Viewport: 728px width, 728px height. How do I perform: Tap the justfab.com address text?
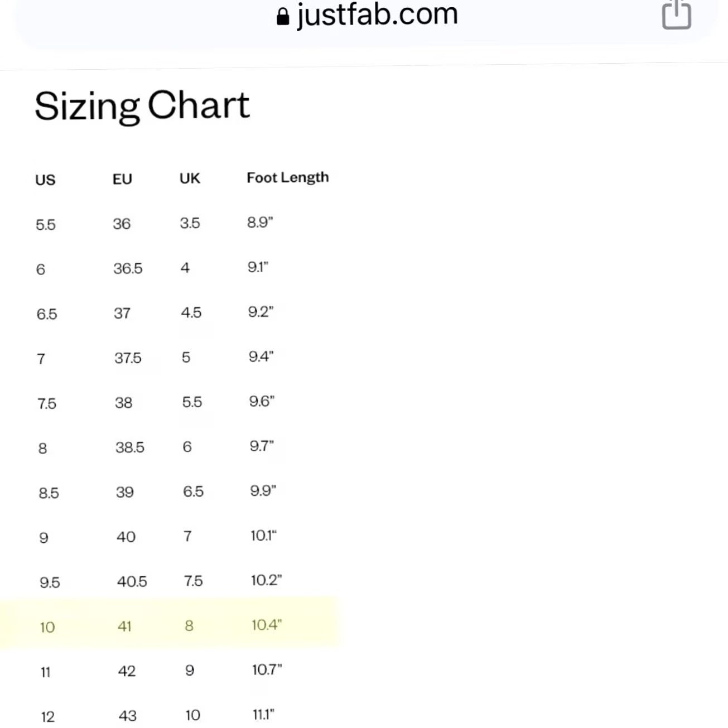coord(377,15)
